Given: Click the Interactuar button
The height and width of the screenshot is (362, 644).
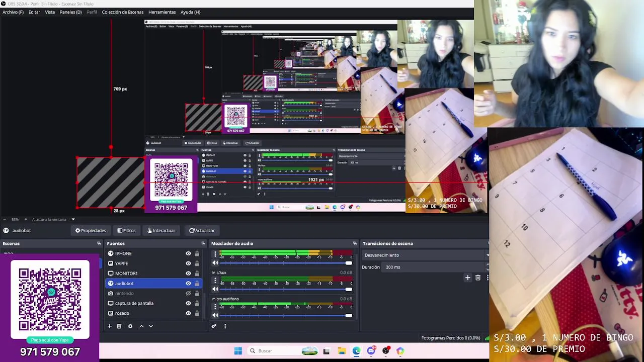Looking at the screenshot, I should tap(161, 231).
